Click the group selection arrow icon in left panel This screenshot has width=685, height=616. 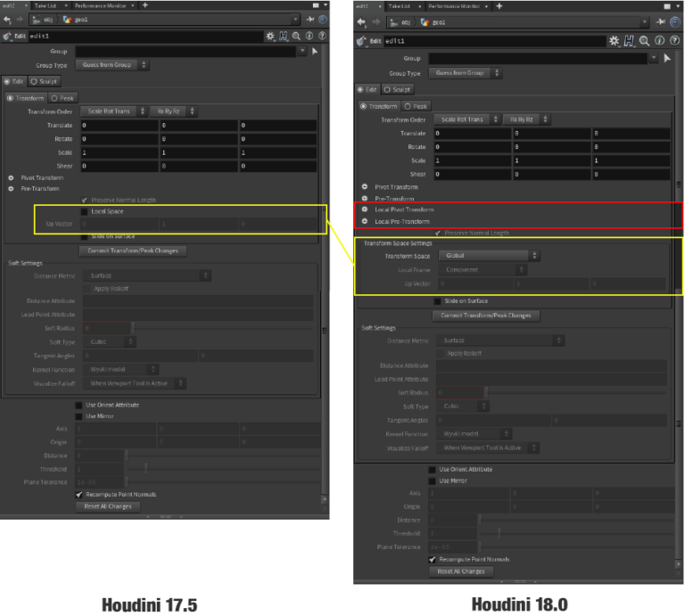tap(314, 52)
